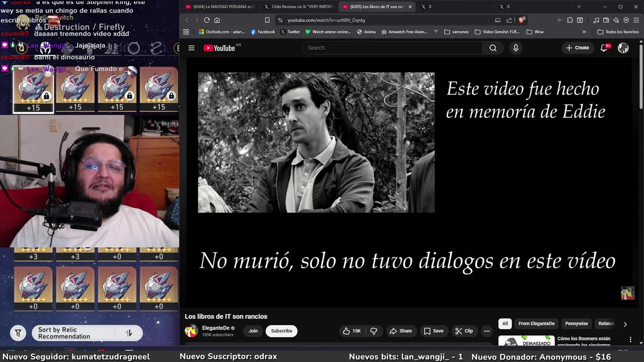Open the new tab plus button

point(579,7)
